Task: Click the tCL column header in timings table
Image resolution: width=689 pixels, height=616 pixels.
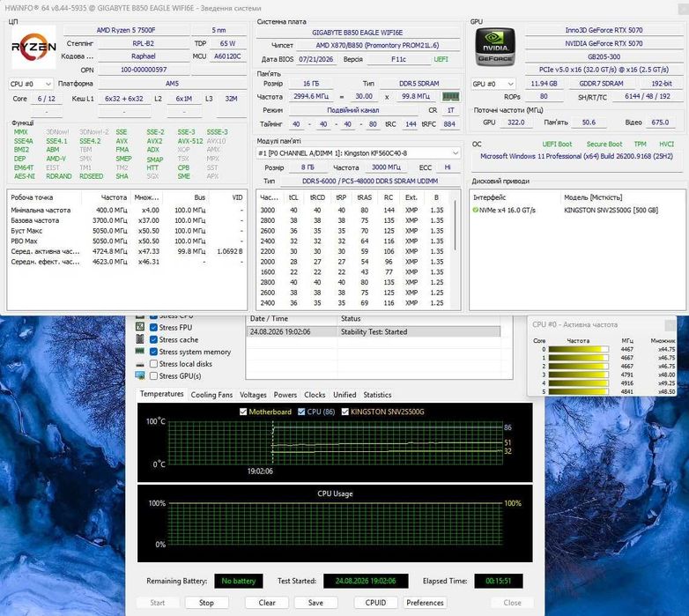Action: [x=293, y=197]
